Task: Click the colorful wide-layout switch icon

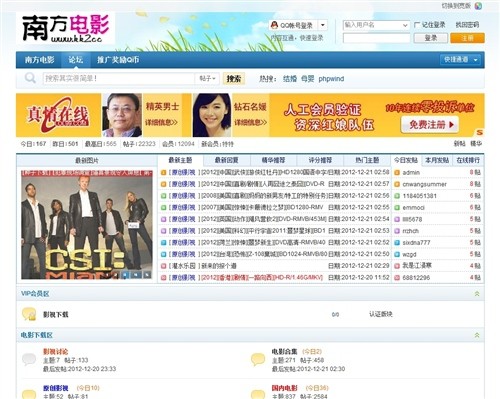Action: [x=478, y=6]
